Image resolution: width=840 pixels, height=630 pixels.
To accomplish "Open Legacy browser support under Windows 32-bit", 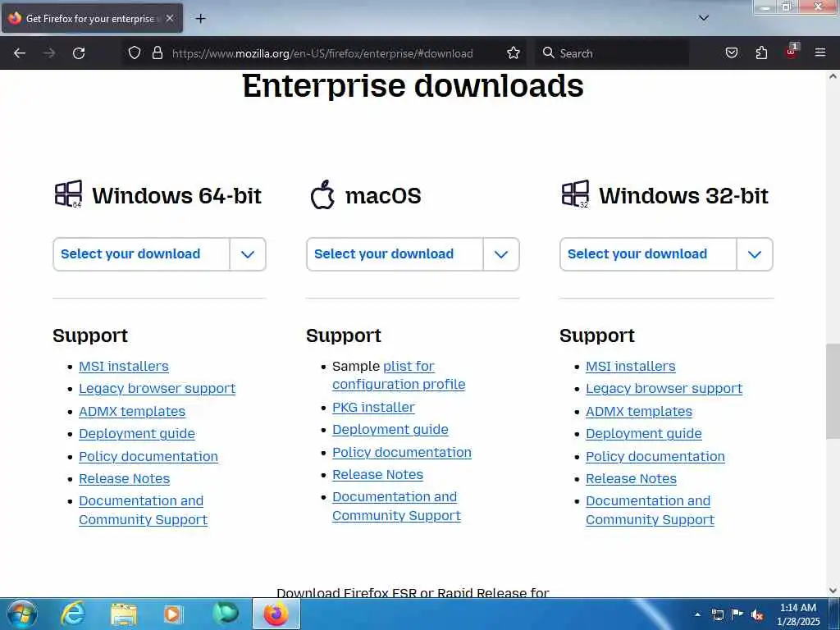I will 664,388.
